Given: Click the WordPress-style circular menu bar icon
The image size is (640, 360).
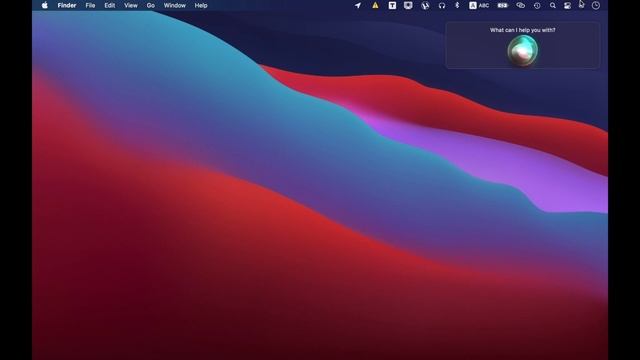Looking at the screenshot, I should 425,6.
